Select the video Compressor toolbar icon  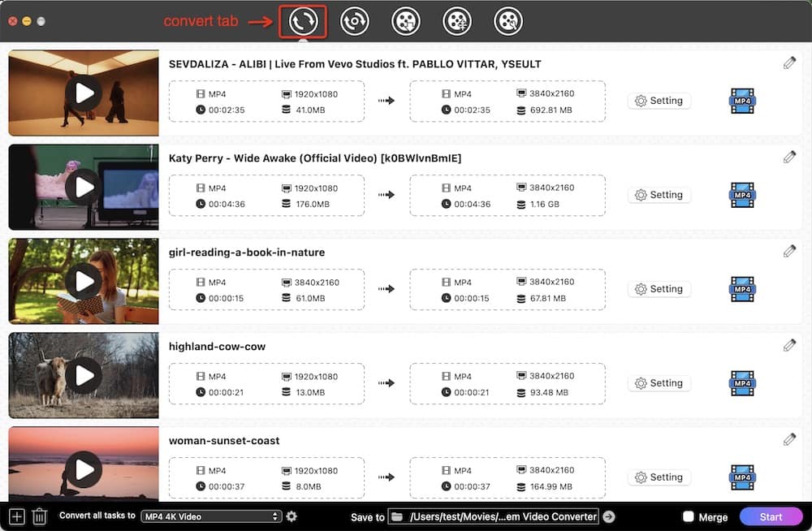456,22
